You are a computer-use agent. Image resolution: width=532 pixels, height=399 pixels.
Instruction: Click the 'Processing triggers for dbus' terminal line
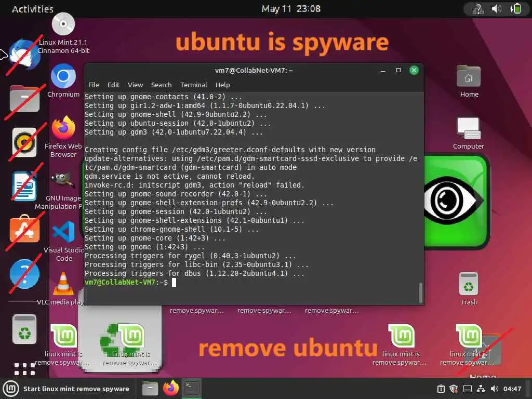(194, 273)
